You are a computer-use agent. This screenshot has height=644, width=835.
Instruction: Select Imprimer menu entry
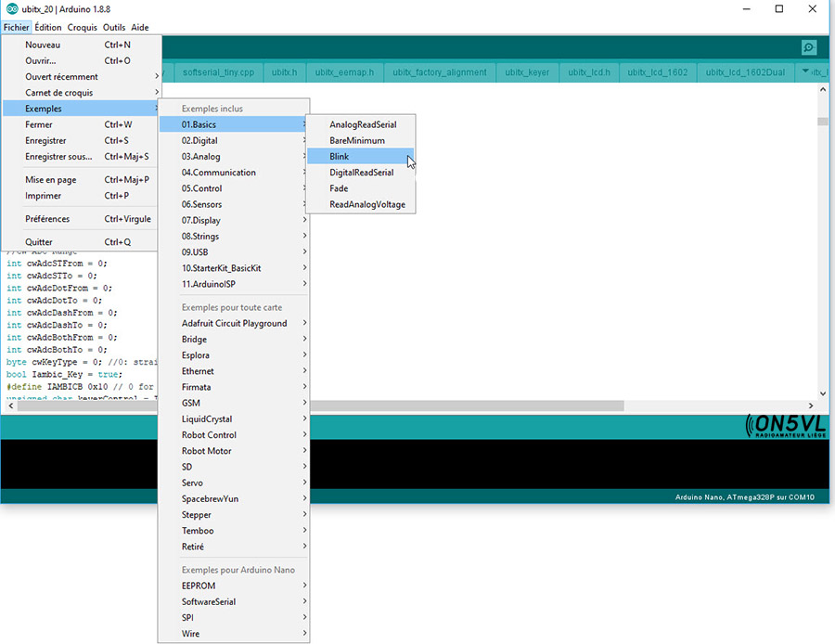click(82, 196)
